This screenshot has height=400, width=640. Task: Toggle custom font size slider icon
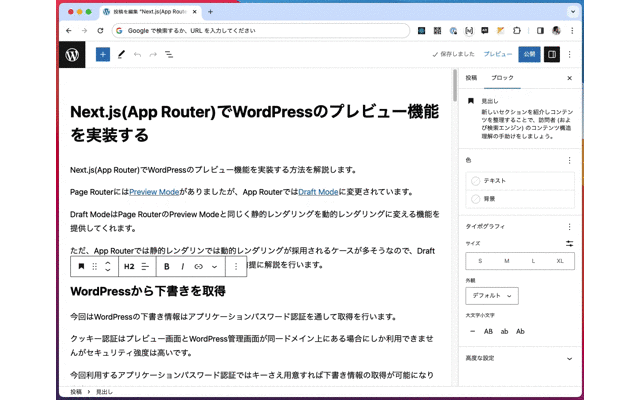[x=569, y=244]
